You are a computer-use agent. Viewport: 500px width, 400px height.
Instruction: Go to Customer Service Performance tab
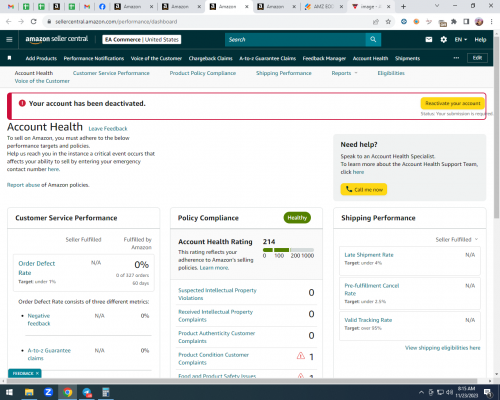[111, 73]
